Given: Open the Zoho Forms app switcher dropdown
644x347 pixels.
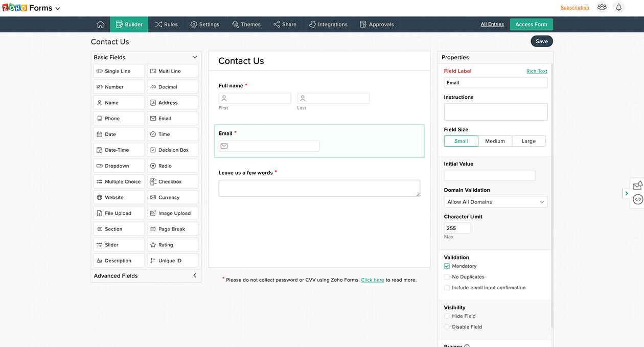Looking at the screenshot, I should (x=58, y=9).
